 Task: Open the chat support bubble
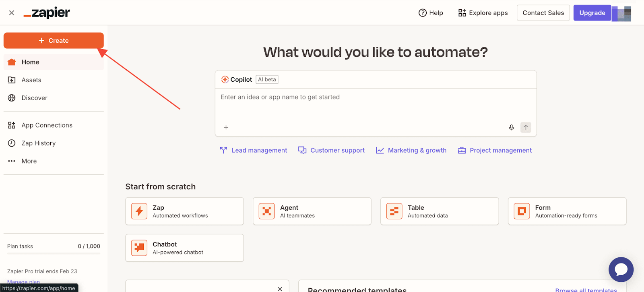point(621,269)
